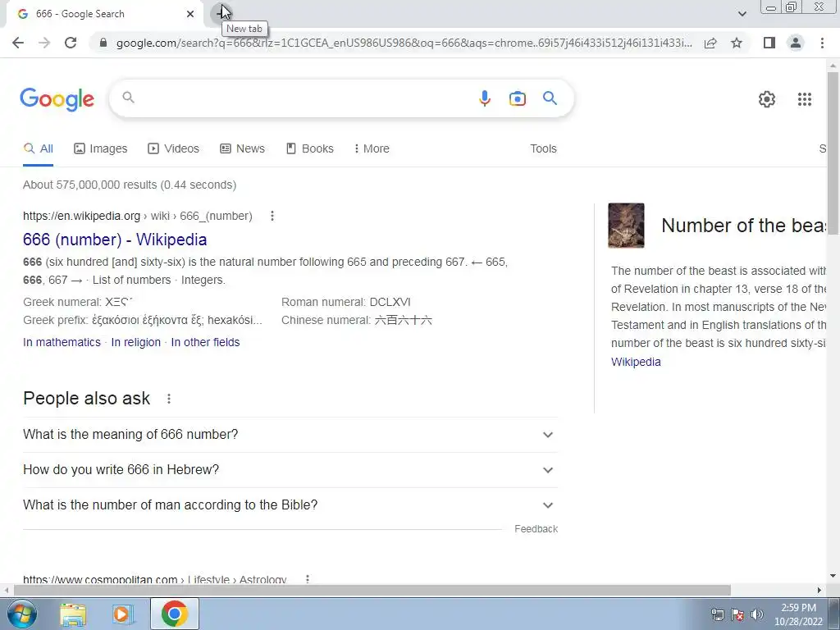Click the 'About 575,000,000 results' text
This screenshot has height=630, width=840.
pos(130,185)
